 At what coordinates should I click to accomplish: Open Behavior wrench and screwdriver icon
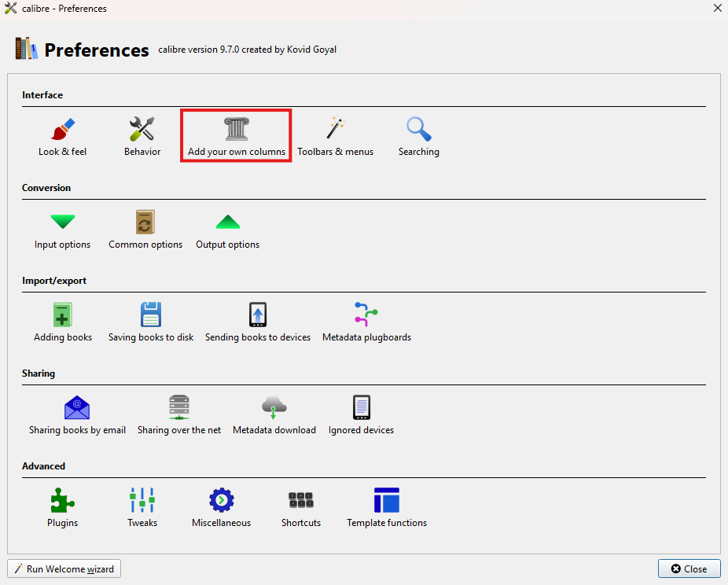(x=142, y=129)
